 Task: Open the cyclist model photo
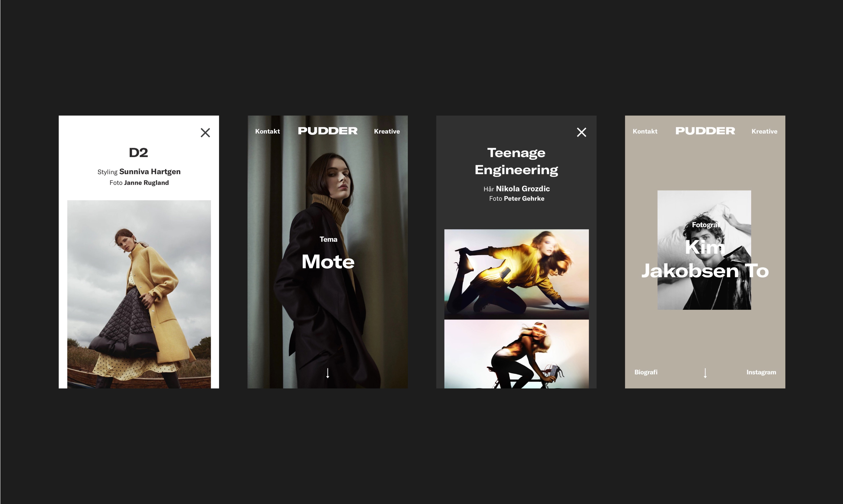pos(516,354)
